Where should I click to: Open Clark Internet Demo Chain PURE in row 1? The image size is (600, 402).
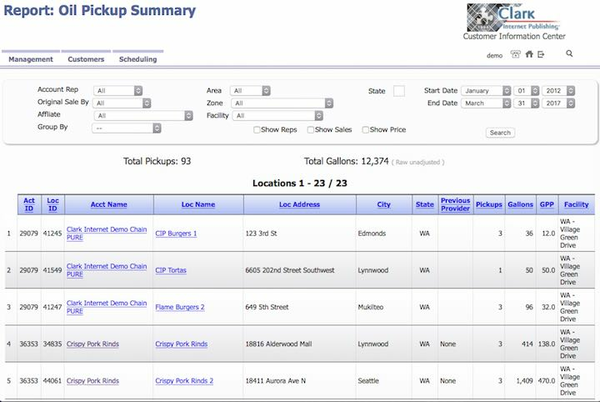click(x=106, y=233)
